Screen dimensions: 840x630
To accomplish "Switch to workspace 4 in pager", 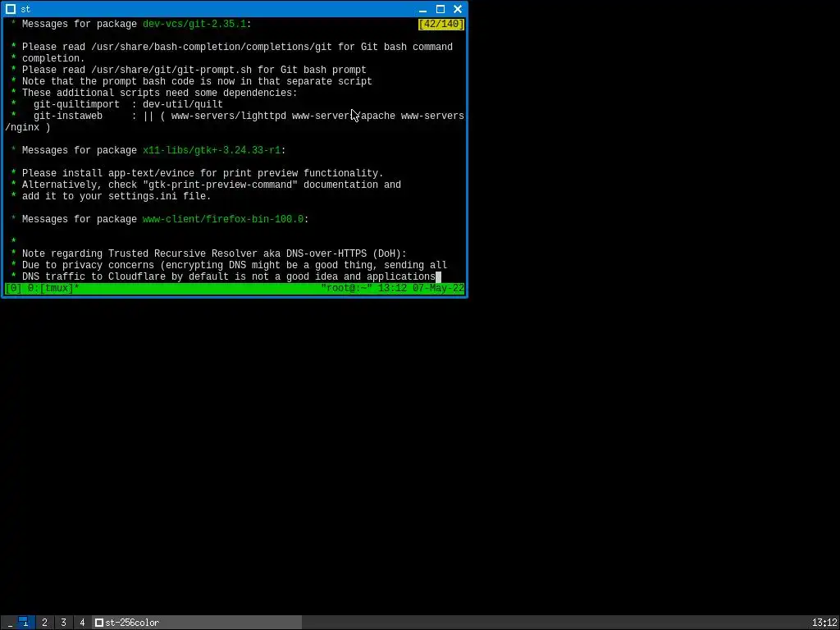I will point(82,623).
